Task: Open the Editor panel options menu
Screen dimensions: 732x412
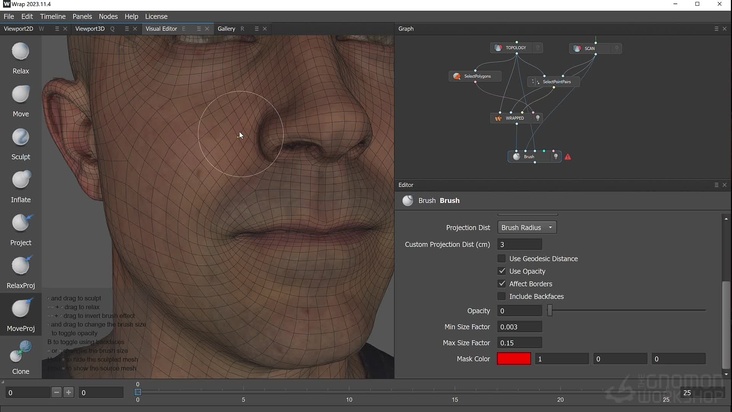Action: coord(716,185)
